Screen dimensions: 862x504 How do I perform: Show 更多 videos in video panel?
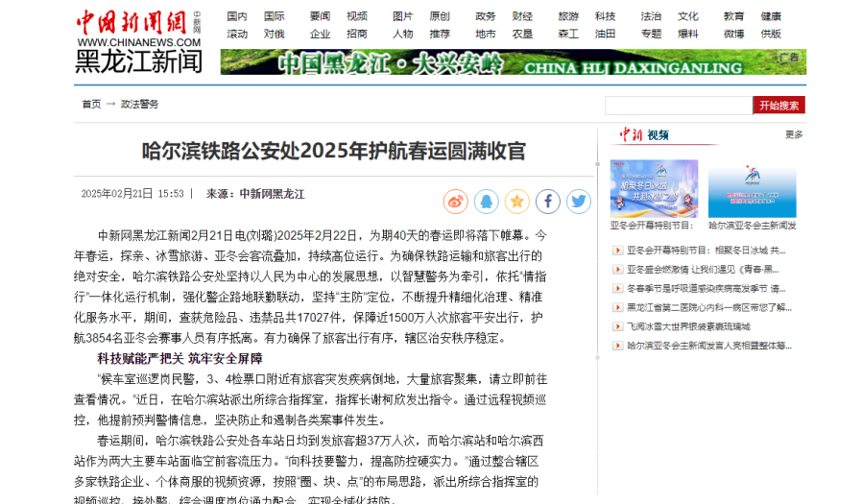(x=794, y=134)
